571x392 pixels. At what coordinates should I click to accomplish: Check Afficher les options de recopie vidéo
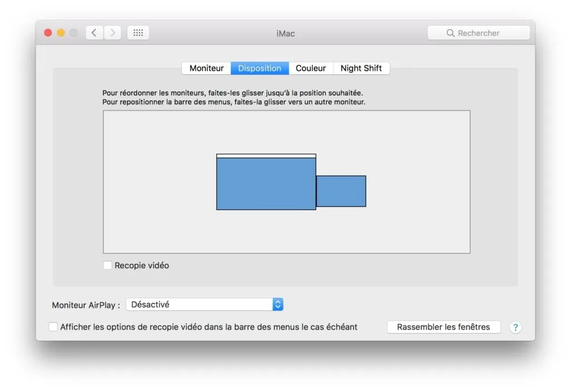53,326
